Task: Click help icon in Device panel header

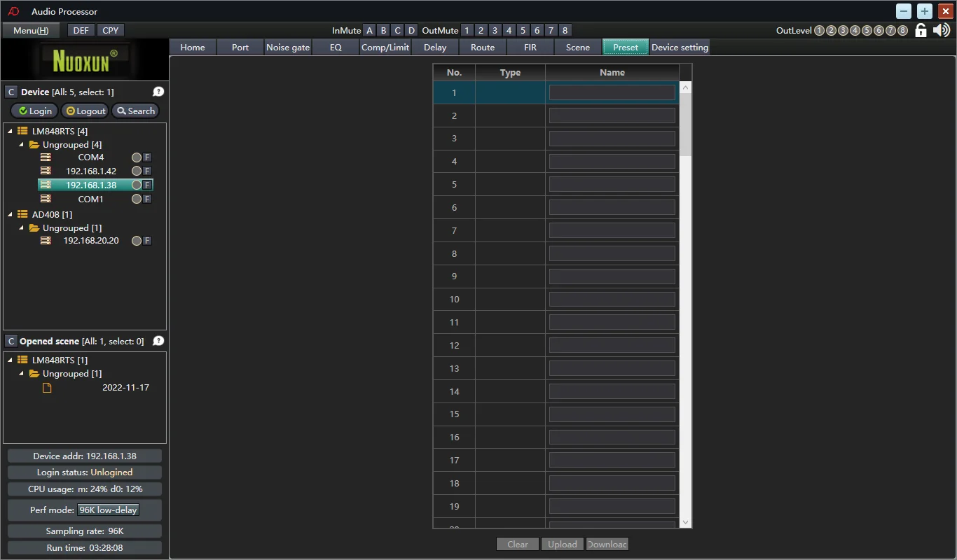Action: coord(158,92)
